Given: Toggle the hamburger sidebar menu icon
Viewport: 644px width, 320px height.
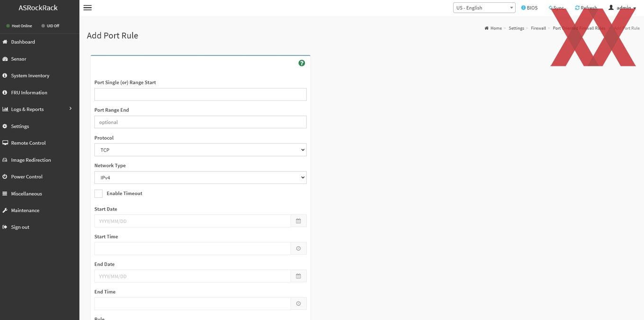Looking at the screenshot, I should (x=87, y=8).
